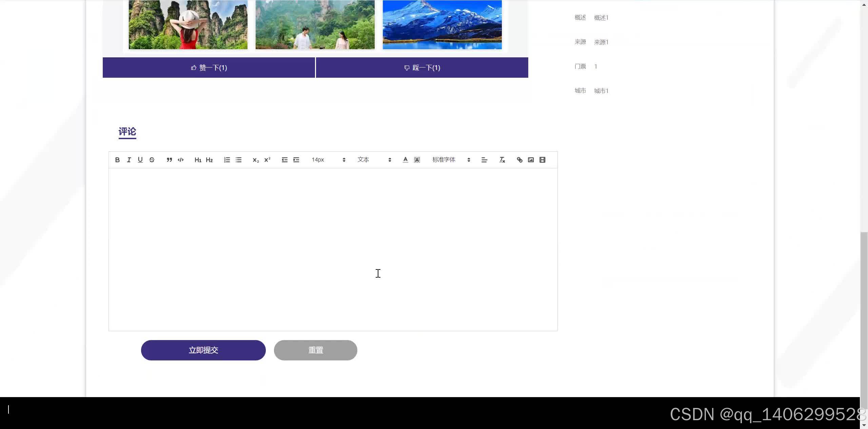Viewport: 868px width, 429px height.
Task: Click the 赞一下(1) like button
Action: click(209, 68)
